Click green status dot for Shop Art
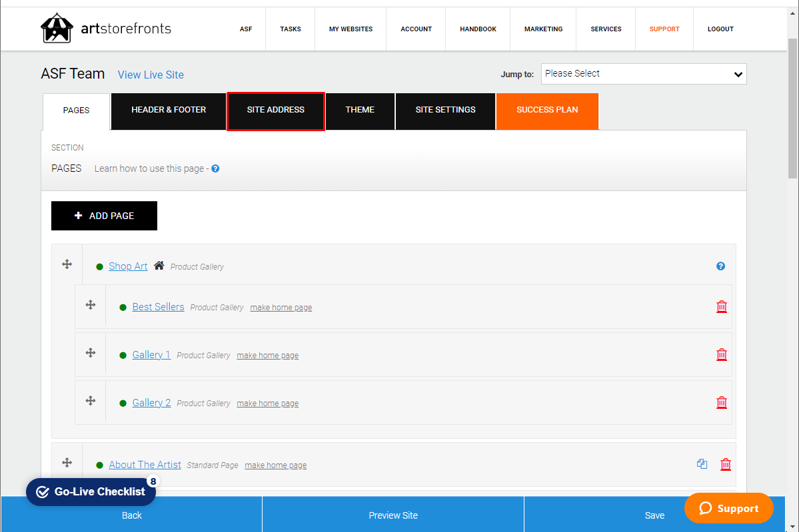 coord(99,267)
